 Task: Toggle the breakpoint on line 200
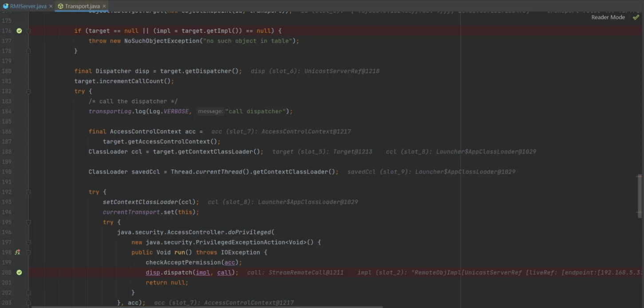19,273
